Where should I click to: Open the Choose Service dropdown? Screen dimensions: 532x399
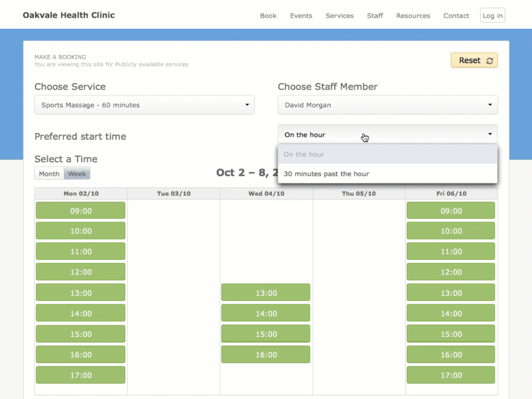point(145,105)
